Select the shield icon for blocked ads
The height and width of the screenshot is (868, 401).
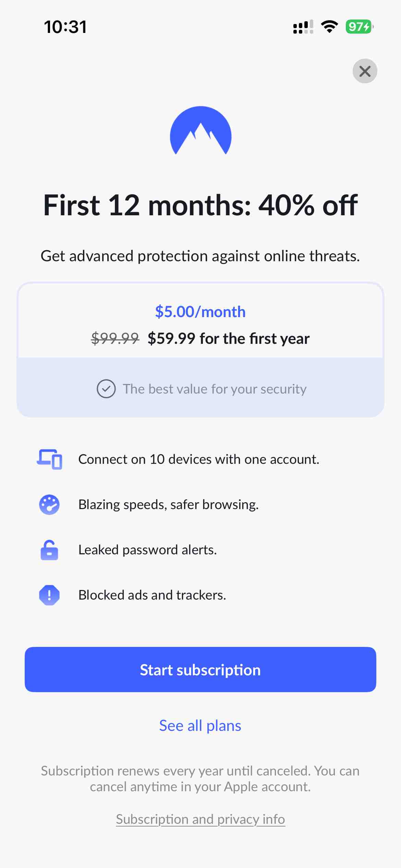pyautogui.click(x=49, y=595)
